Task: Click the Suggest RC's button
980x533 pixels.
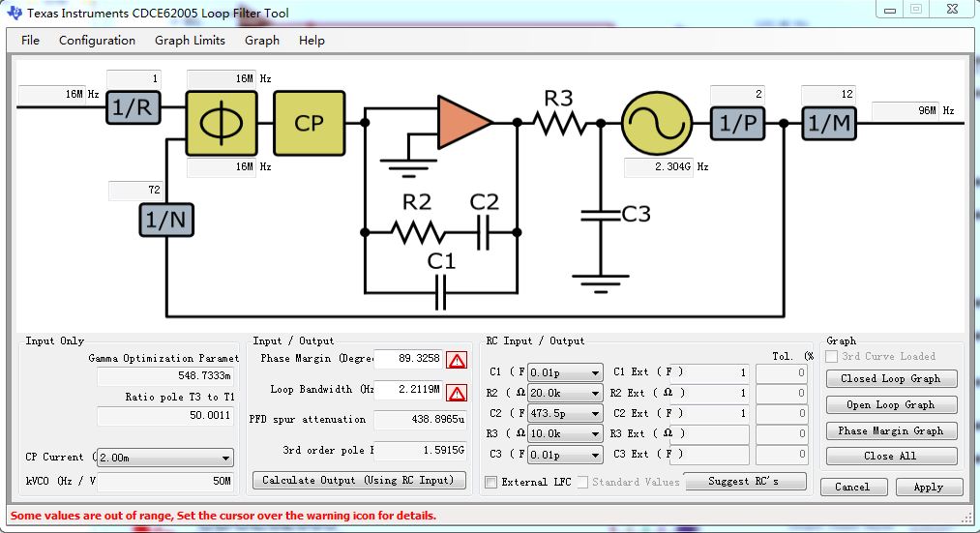Action: click(x=744, y=481)
